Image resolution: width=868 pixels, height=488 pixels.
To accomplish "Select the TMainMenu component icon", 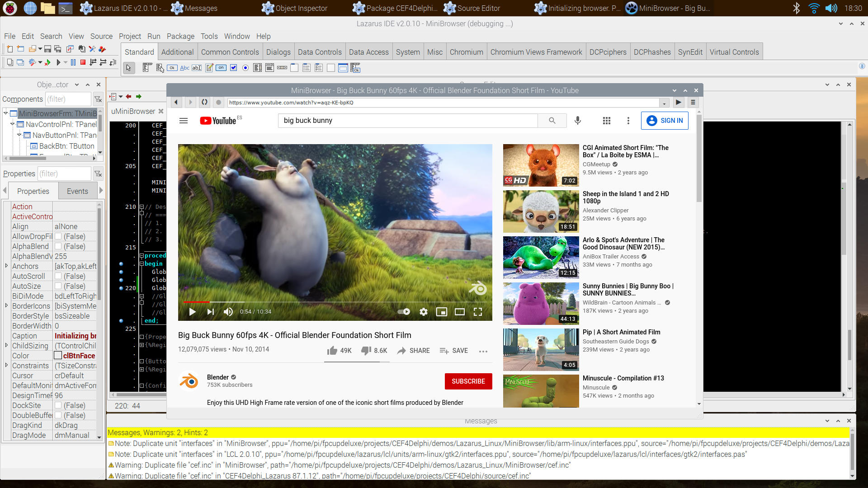I will (x=146, y=68).
